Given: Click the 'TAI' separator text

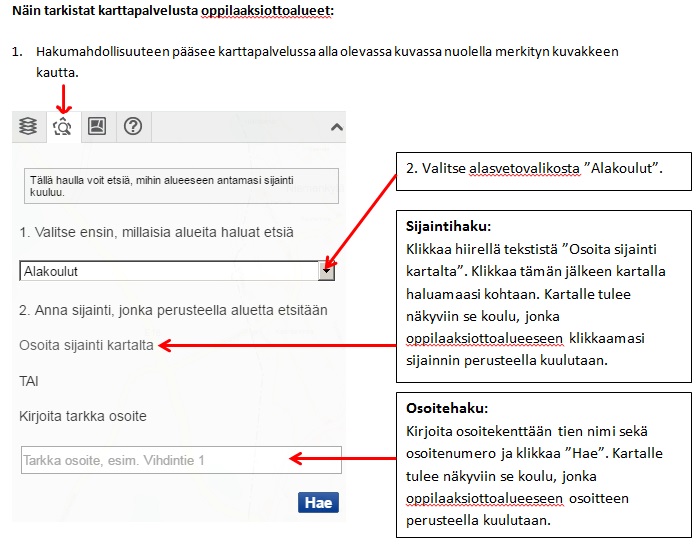Looking at the screenshot, I should 30,381.
